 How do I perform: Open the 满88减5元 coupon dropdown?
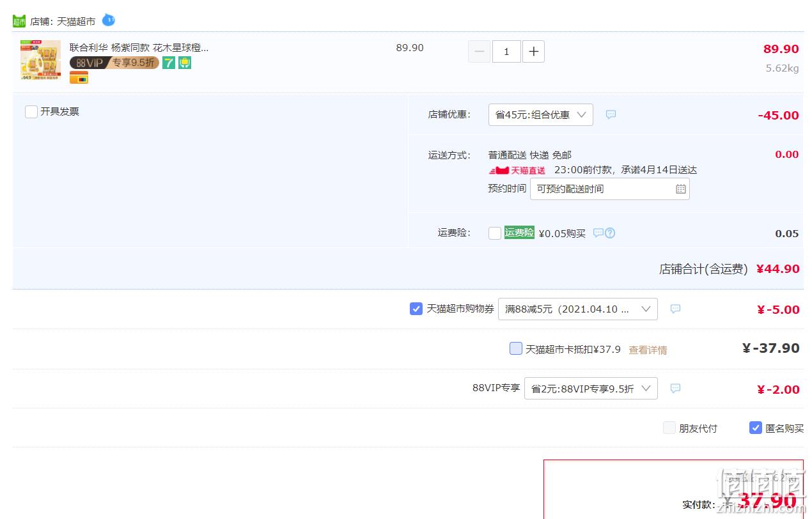[x=578, y=309]
